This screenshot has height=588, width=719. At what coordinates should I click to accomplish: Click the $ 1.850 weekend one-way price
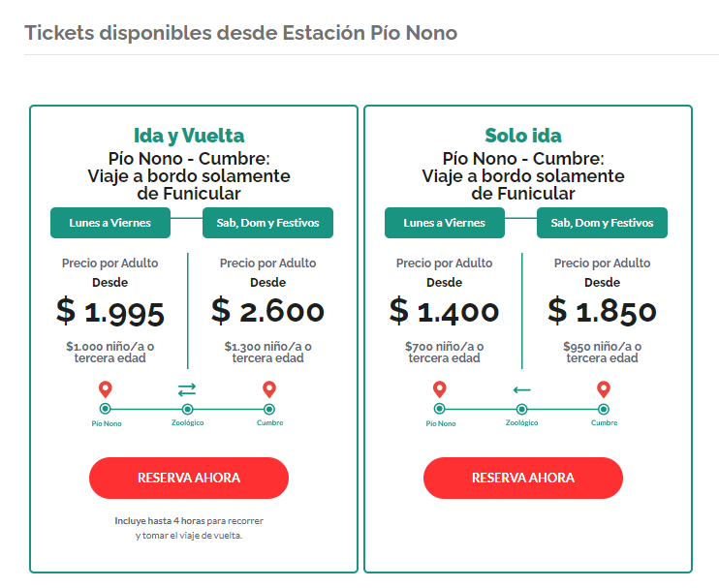point(602,312)
